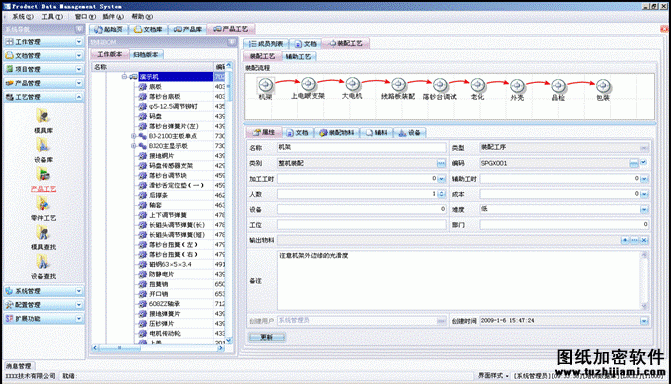671x384 pixels.
Task: Open the 界面样式 dropdown in status bar
Action: tap(493, 375)
